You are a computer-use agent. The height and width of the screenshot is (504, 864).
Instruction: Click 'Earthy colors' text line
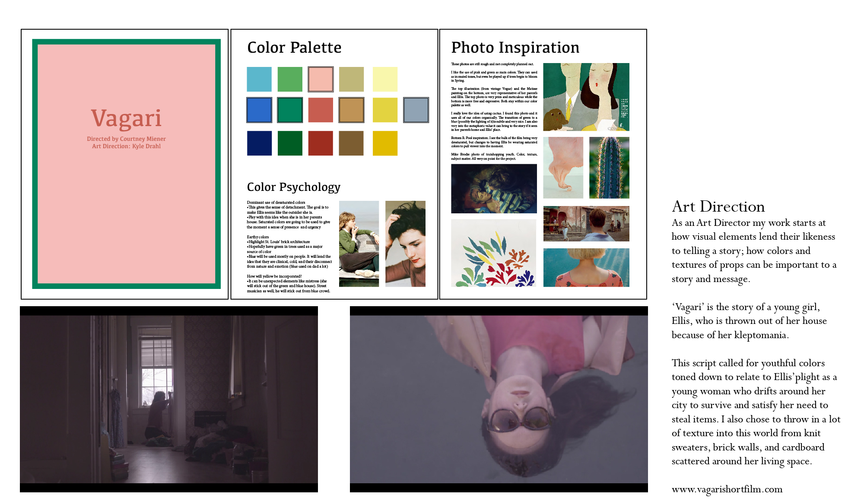pos(258,237)
